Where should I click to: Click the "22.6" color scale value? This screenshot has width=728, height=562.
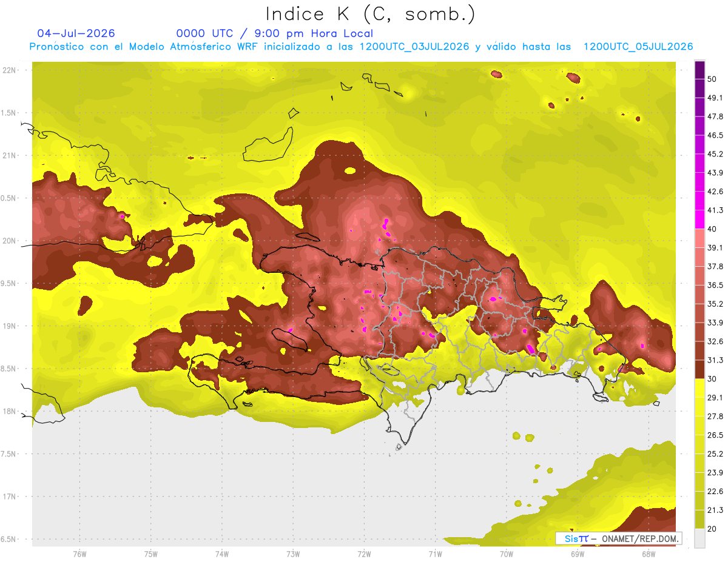(715, 491)
